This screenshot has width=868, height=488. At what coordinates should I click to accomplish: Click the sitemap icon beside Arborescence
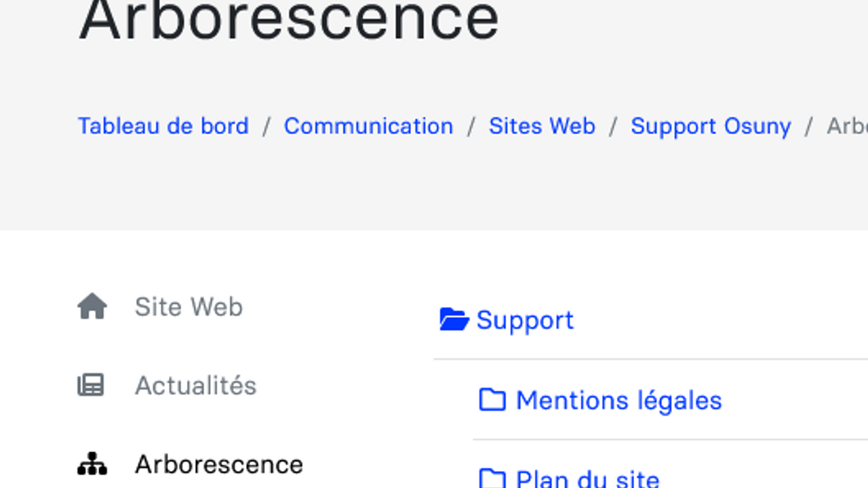click(92, 464)
